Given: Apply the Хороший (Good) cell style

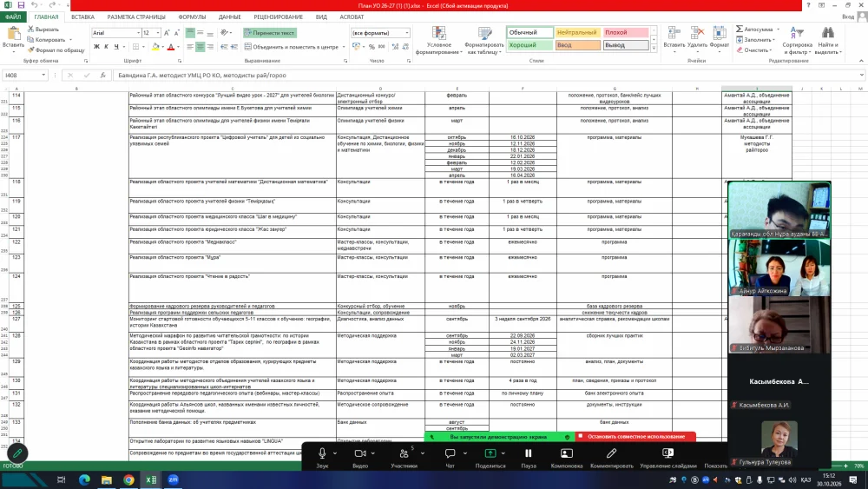Looking at the screenshot, I should point(529,45).
